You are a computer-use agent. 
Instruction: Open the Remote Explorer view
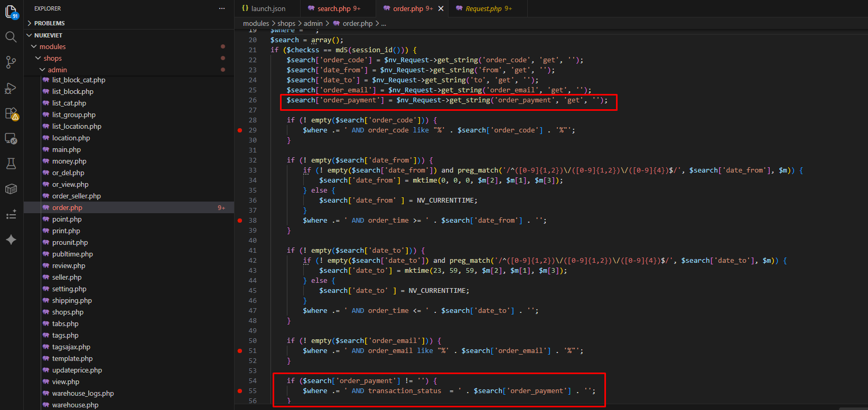coord(11,139)
